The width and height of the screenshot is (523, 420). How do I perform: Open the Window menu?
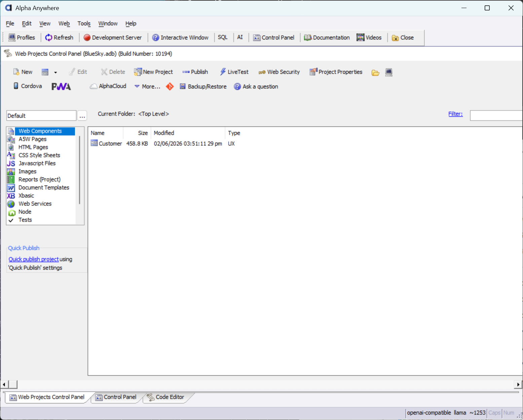(x=108, y=24)
